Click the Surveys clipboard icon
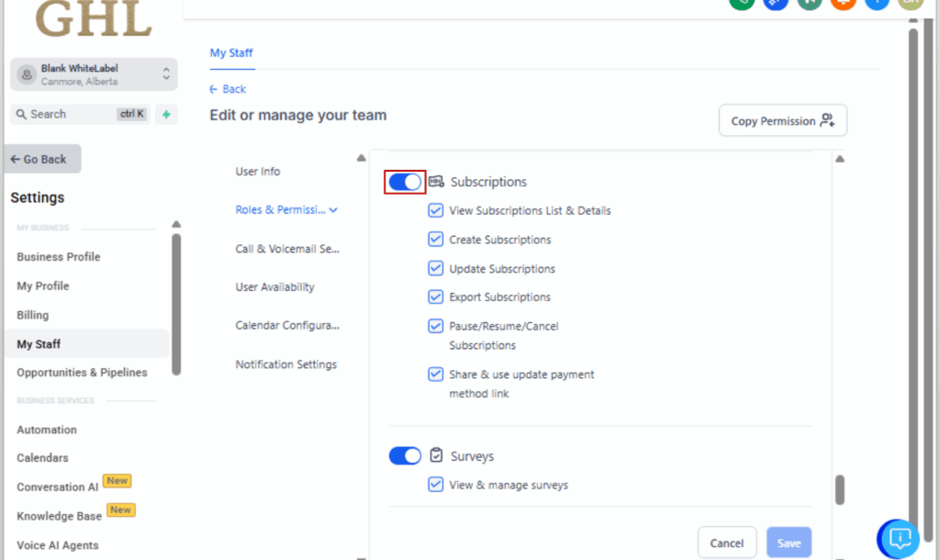 [437, 455]
